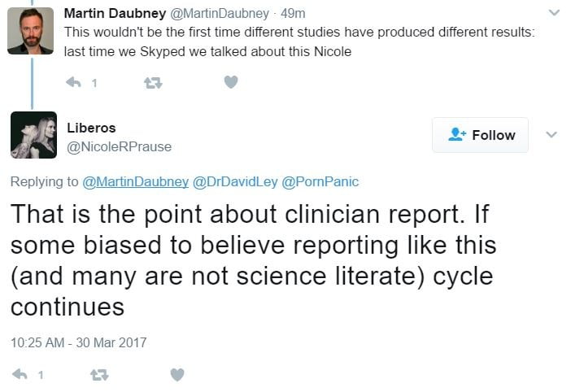Viewport: 571px width, 392px height.
Task: Open the Liberos display name
Action: point(91,128)
